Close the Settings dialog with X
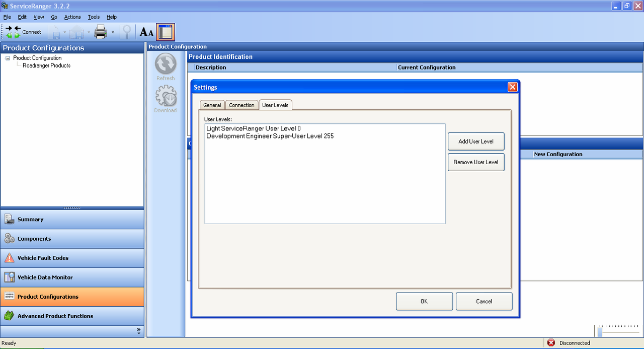This screenshot has height=349, width=644. point(512,87)
